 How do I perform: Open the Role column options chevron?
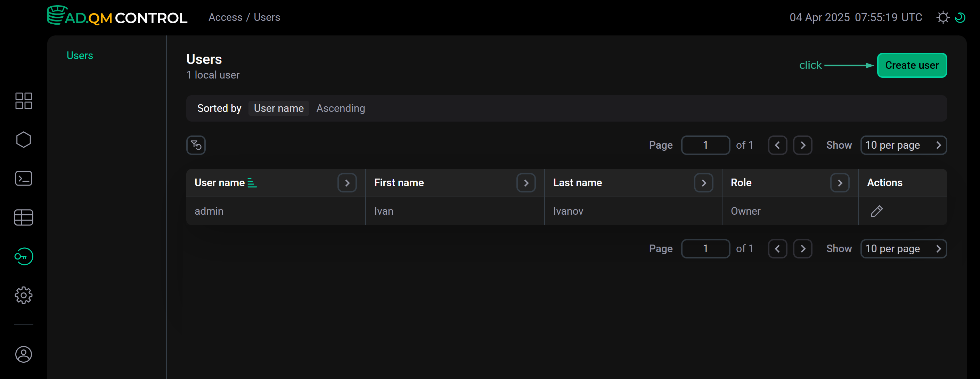pyautogui.click(x=840, y=182)
